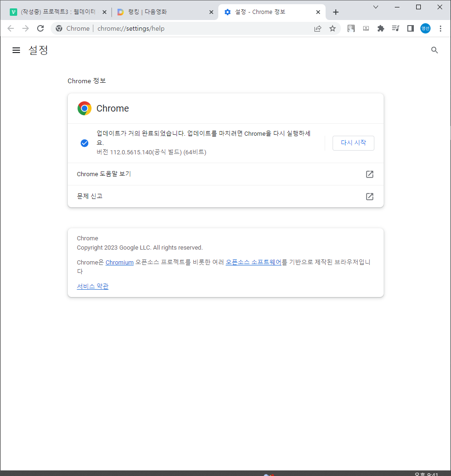The height and width of the screenshot is (476, 451).
Task: Go forward with the forward arrow
Action: (26, 28)
